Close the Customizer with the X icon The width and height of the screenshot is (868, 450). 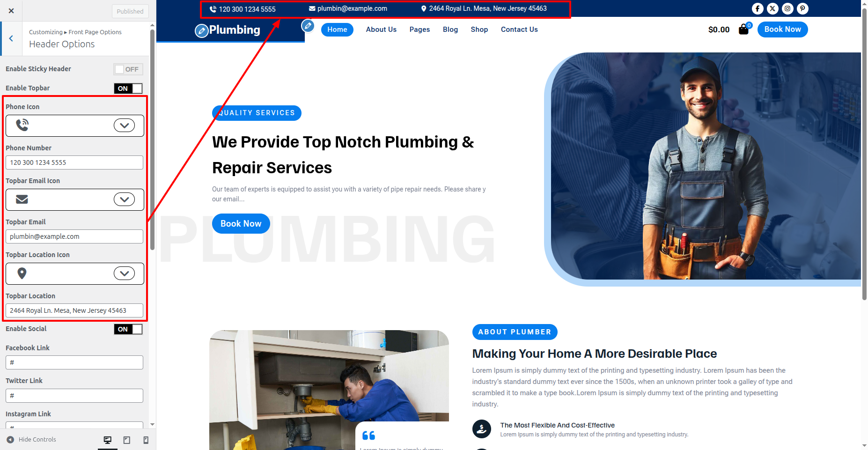pyautogui.click(x=11, y=11)
